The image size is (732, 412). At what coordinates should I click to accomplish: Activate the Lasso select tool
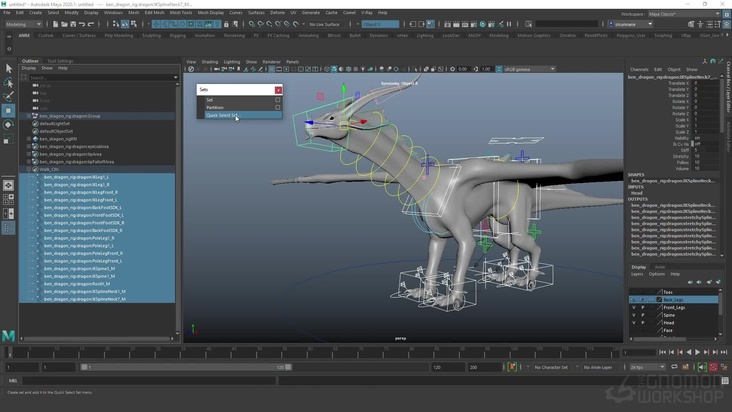(x=8, y=83)
